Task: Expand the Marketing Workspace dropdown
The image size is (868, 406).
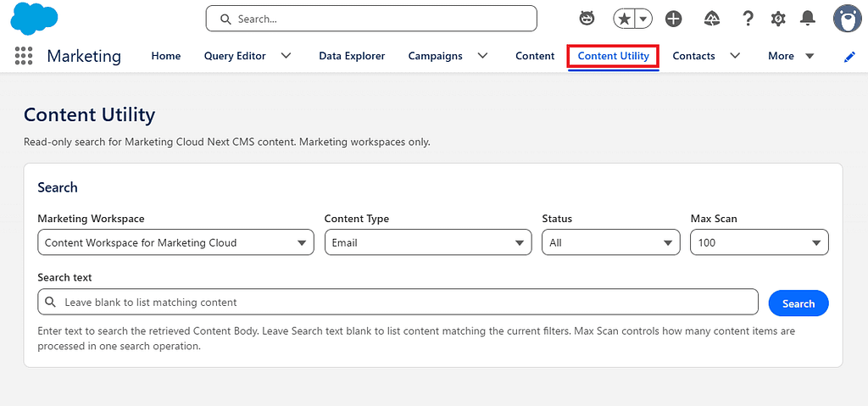Action: click(x=176, y=242)
